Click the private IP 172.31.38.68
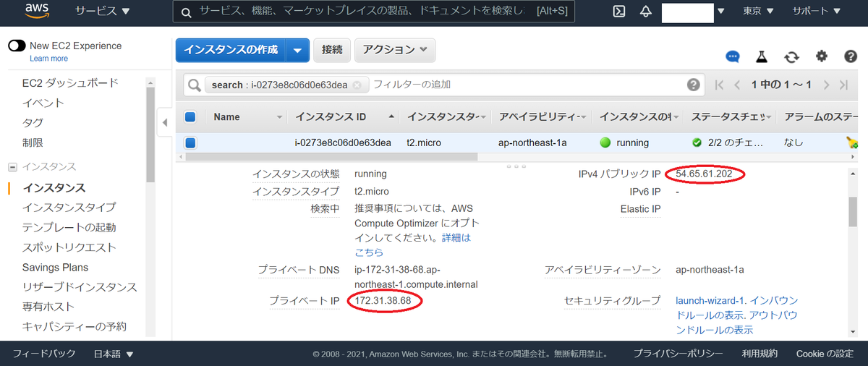The height and width of the screenshot is (366, 868). click(383, 300)
